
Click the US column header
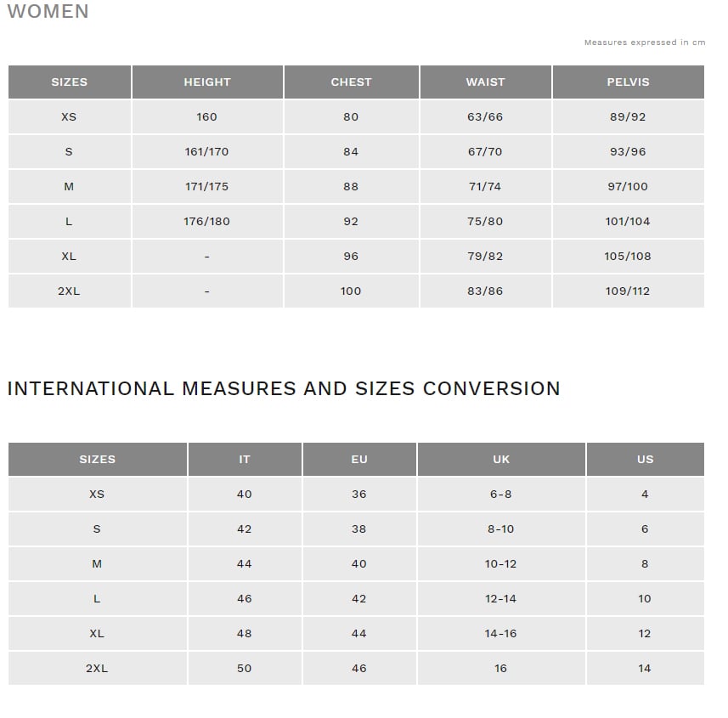coord(646,460)
